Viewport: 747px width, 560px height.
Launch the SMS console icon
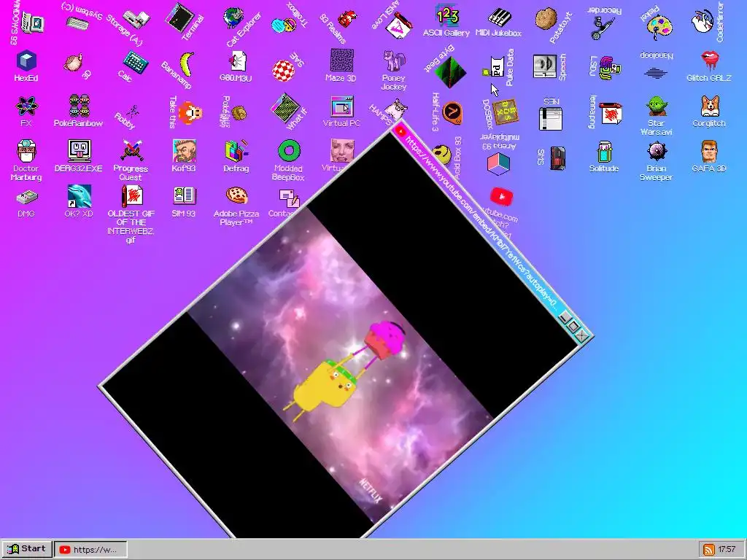557,157
